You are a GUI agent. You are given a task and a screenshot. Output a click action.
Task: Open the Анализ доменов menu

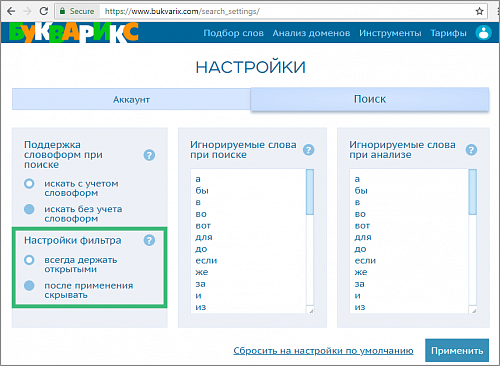[311, 33]
